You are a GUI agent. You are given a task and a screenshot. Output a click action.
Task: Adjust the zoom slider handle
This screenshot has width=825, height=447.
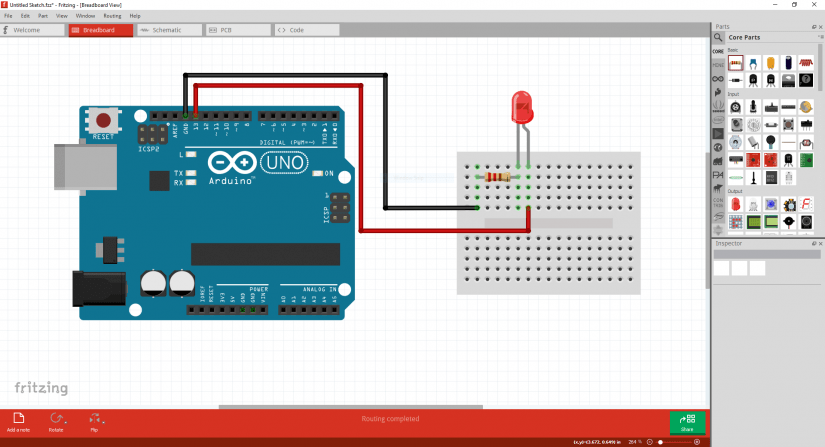coord(660,442)
